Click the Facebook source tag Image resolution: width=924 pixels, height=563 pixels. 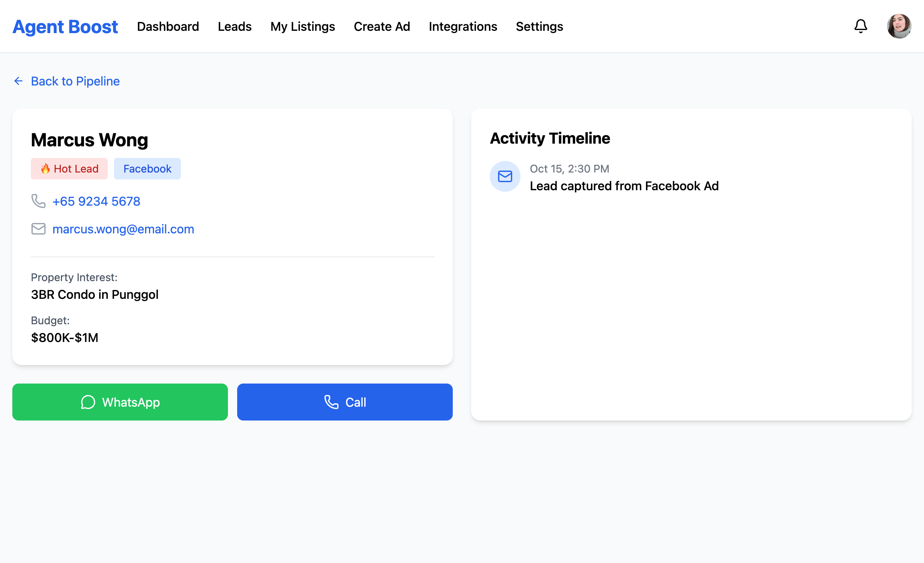tap(147, 169)
